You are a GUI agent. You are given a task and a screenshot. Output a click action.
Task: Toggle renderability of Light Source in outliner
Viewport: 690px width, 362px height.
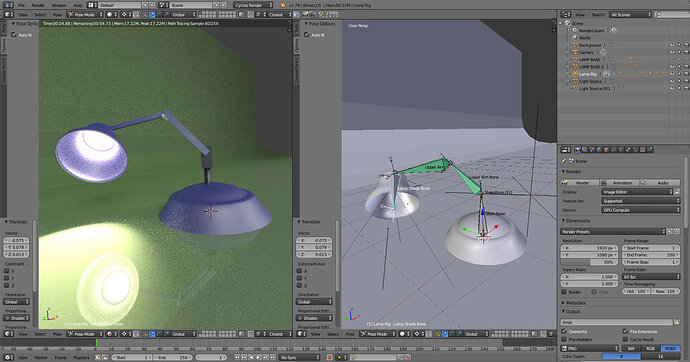tap(686, 81)
